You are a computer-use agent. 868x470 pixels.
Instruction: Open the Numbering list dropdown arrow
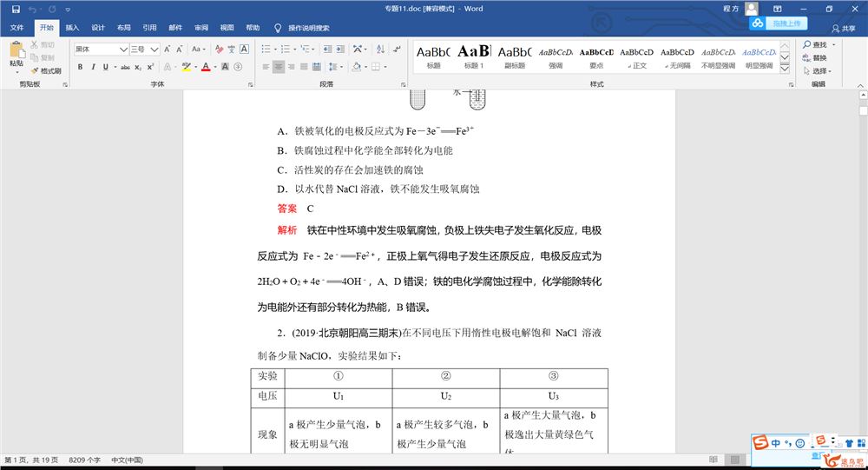294,50
